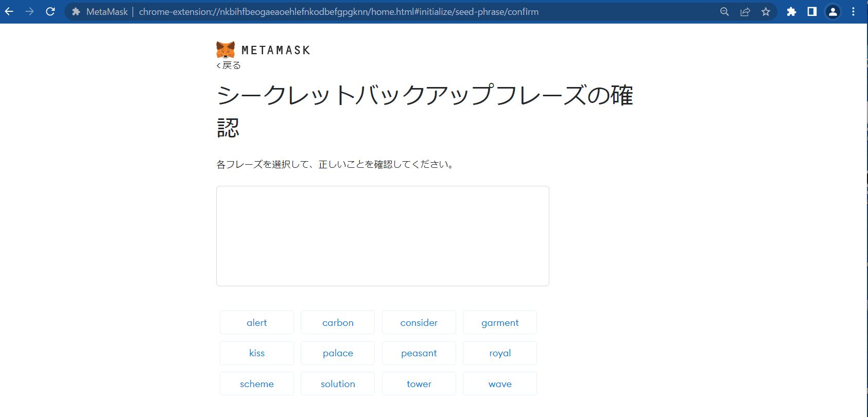Choose the seed word "palace"
This screenshot has width=868, height=417.
[338, 353]
